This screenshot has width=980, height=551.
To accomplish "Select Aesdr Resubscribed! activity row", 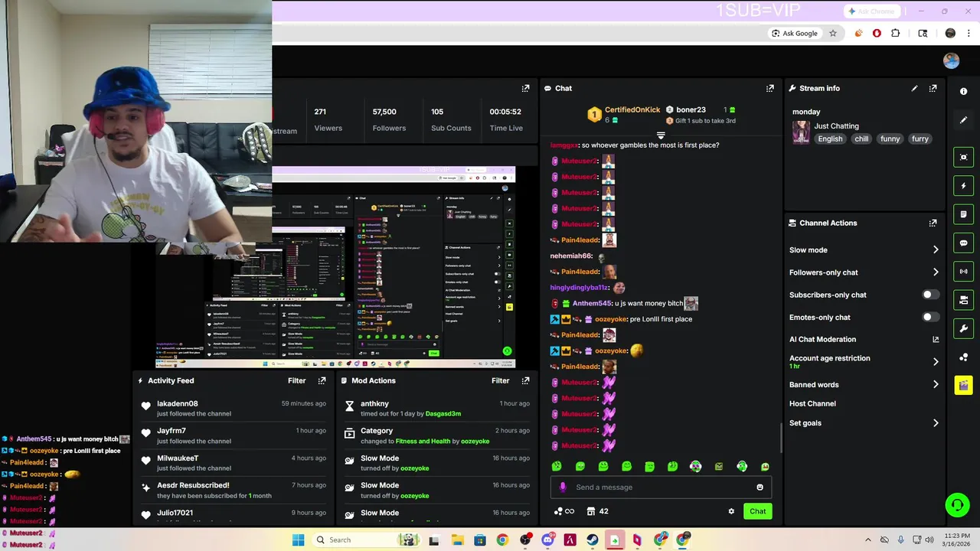I will pyautogui.click(x=234, y=491).
